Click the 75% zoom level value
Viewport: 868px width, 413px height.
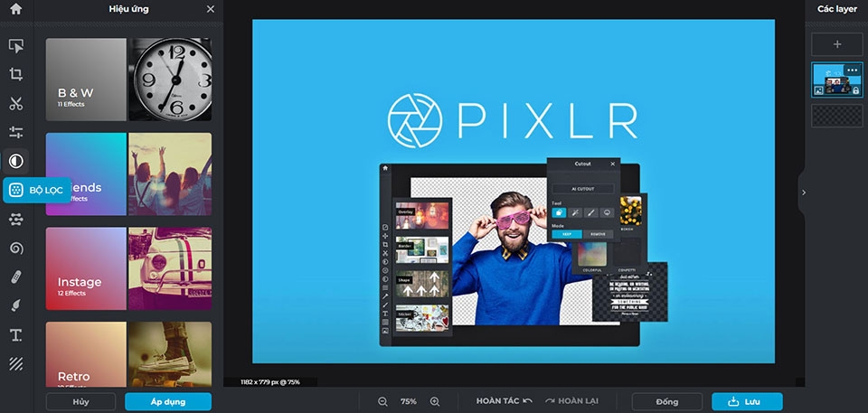click(x=409, y=401)
